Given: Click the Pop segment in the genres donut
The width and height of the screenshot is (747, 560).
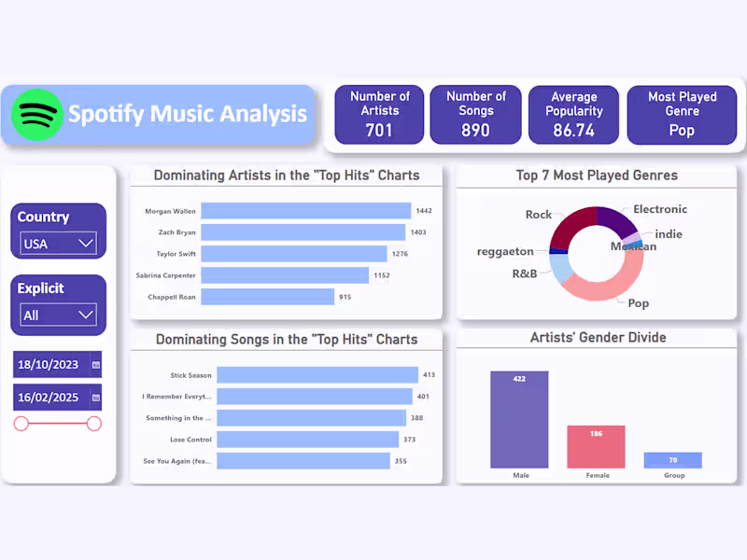Looking at the screenshot, I should (x=598, y=289).
